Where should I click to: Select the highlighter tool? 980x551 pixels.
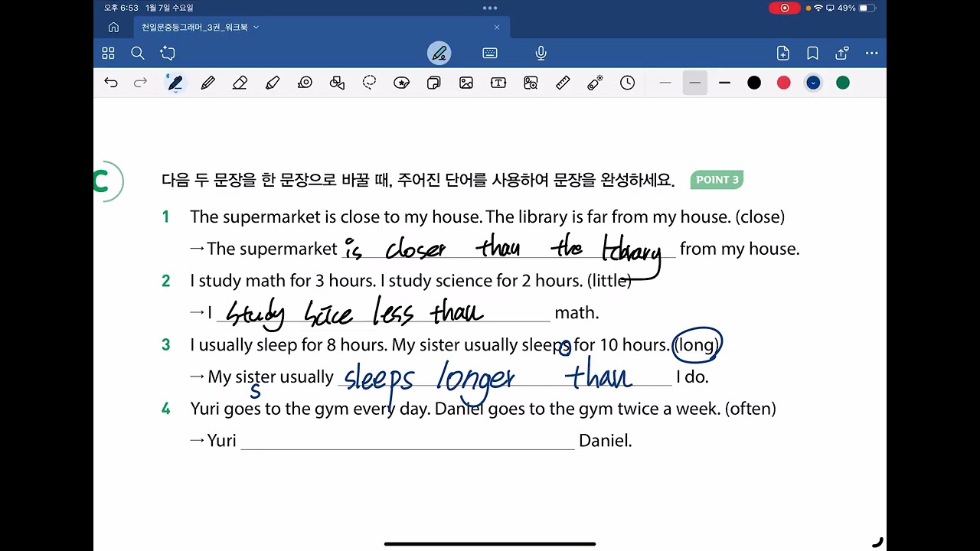click(x=273, y=83)
